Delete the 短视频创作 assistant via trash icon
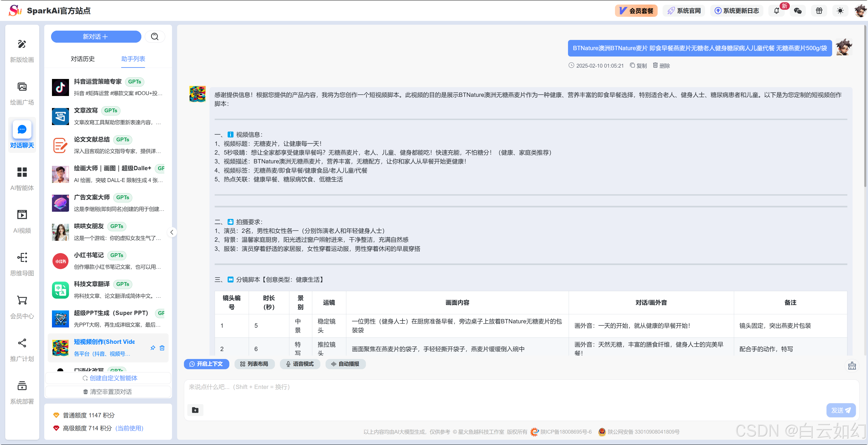Viewport: 868px width, 445px height. tap(162, 348)
